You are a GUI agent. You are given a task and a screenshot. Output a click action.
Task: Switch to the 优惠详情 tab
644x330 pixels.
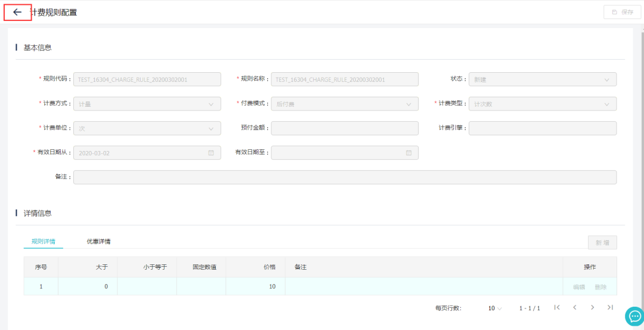[x=98, y=242]
